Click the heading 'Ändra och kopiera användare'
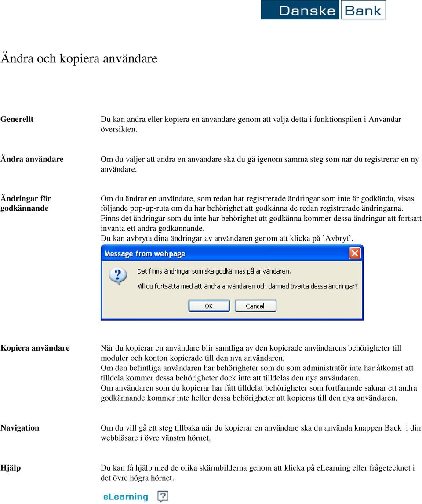The width and height of the screenshot is (422, 504). (x=79, y=58)
